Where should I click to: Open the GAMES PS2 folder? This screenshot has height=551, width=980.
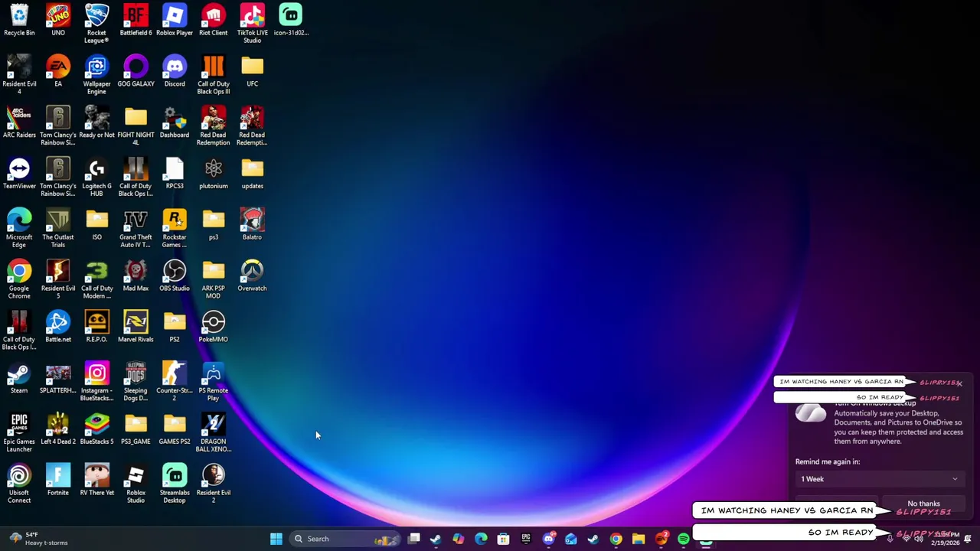coord(175,430)
